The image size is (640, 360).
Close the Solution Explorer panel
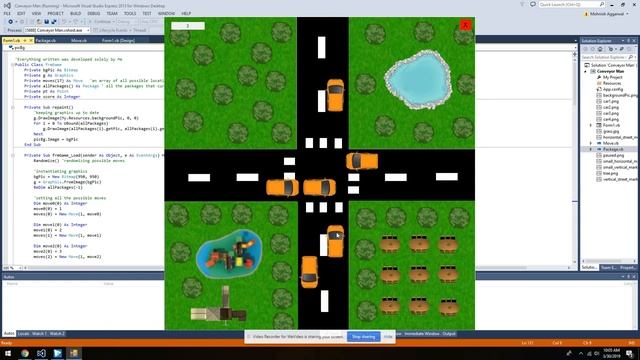[x=634, y=41]
